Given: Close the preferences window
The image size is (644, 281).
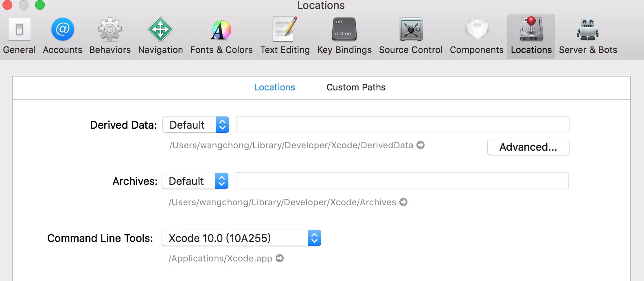Looking at the screenshot, I should (x=7, y=5).
